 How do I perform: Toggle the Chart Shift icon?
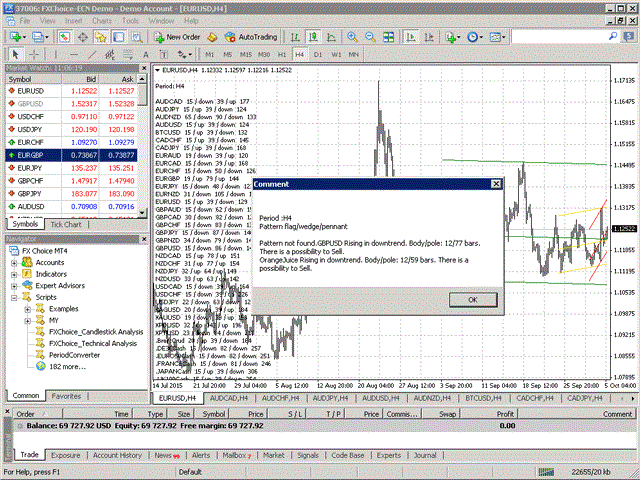(429, 37)
